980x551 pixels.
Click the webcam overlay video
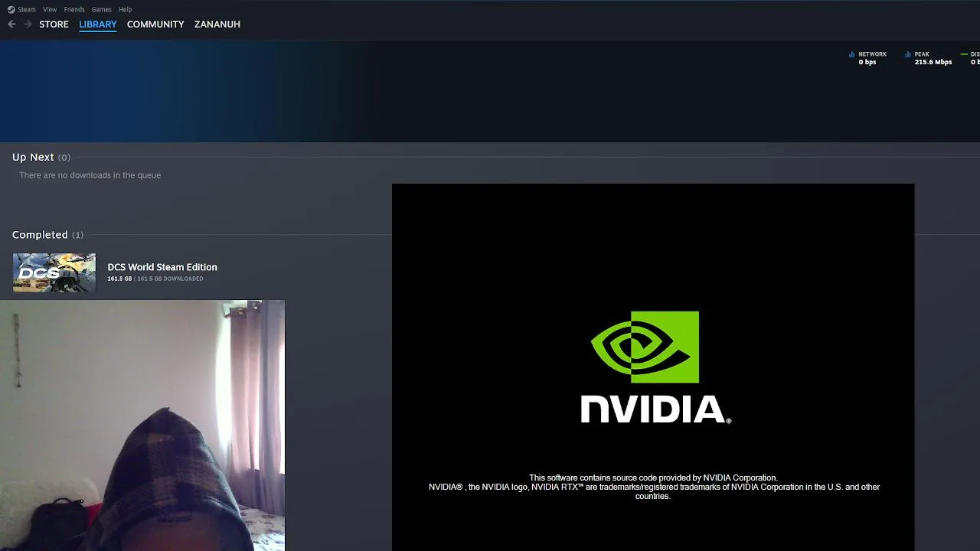[x=142, y=425]
